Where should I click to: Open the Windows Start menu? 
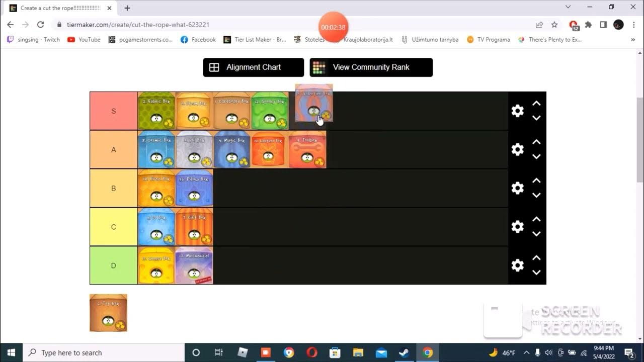[11, 352]
